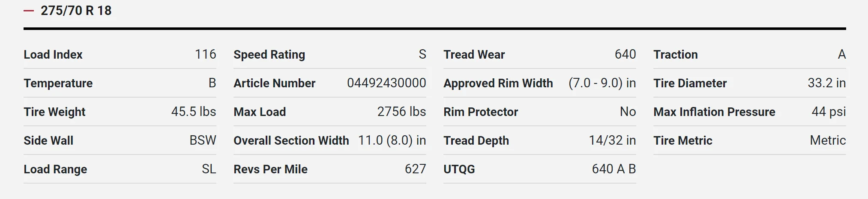Click the UTQG 640 A B value
Image resolution: width=868 pixels, height=199 pixels.
coord(614,169)
